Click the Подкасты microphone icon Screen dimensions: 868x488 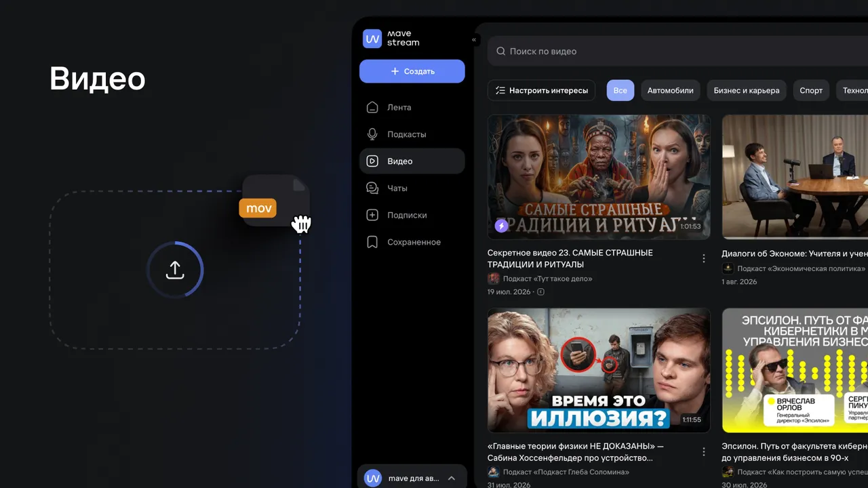point(372,134)
